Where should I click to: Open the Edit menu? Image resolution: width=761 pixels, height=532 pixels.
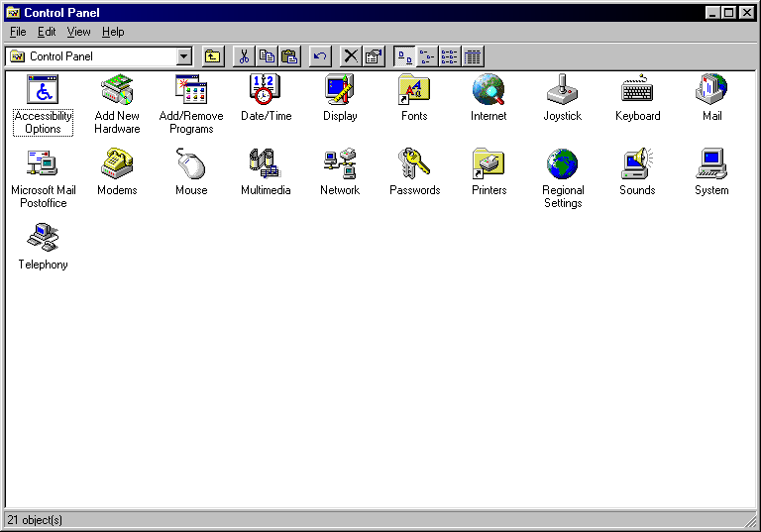[x=47, y=32]
